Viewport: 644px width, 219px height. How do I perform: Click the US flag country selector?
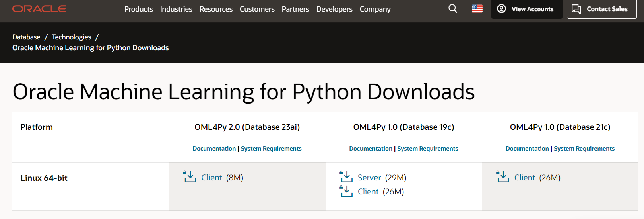[x=477, y=9]
